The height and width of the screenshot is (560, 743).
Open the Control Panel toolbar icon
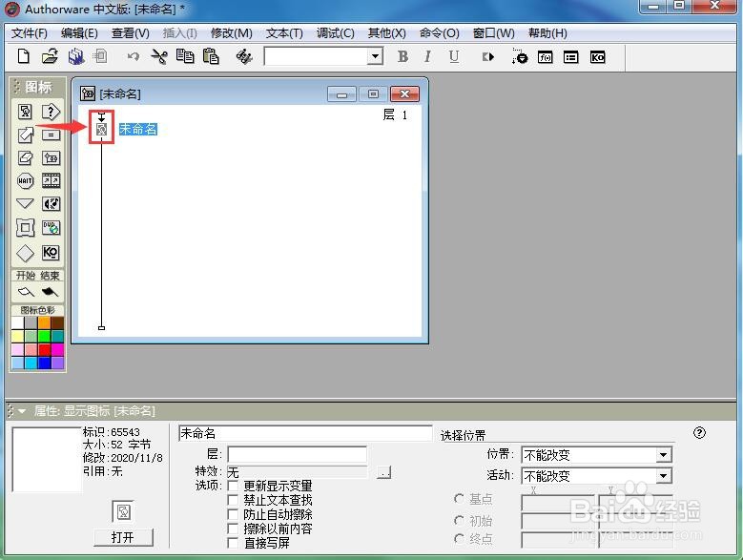(520, 57)
